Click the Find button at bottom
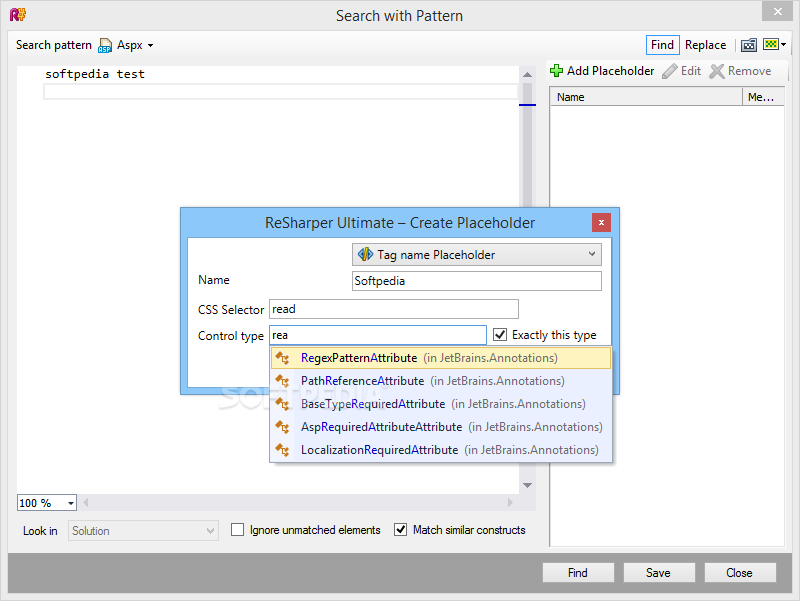This screenshot has width=800, height=601. [x=578, y=572]
